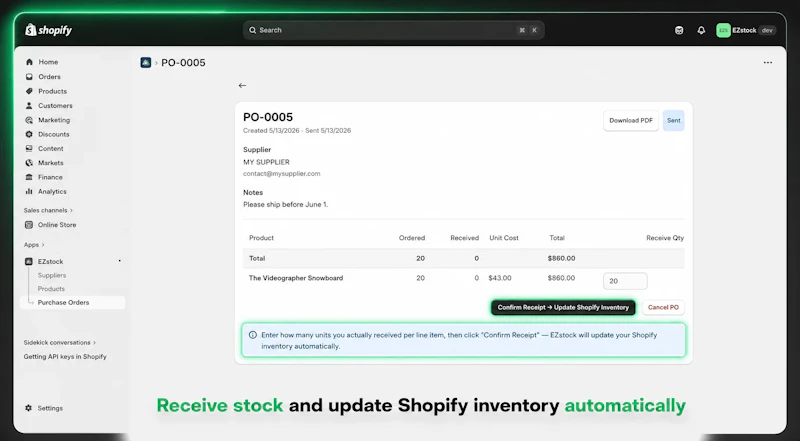Click the Settings link

50,408
